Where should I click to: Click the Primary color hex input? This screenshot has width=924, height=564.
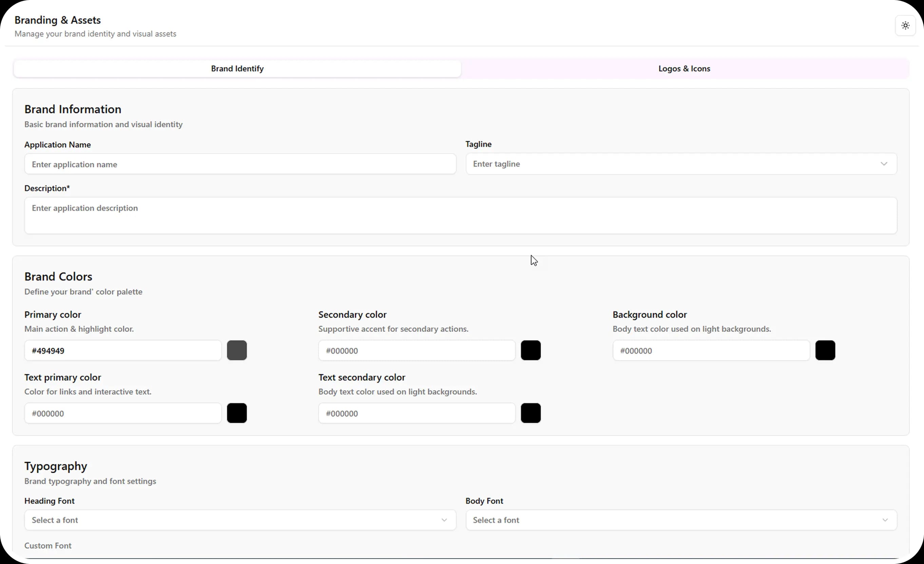click(x=123, y=351)
